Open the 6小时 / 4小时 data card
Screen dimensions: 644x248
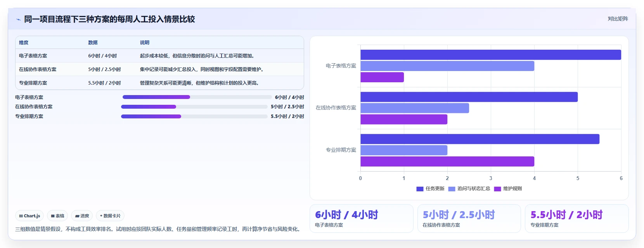click(362, 219)
